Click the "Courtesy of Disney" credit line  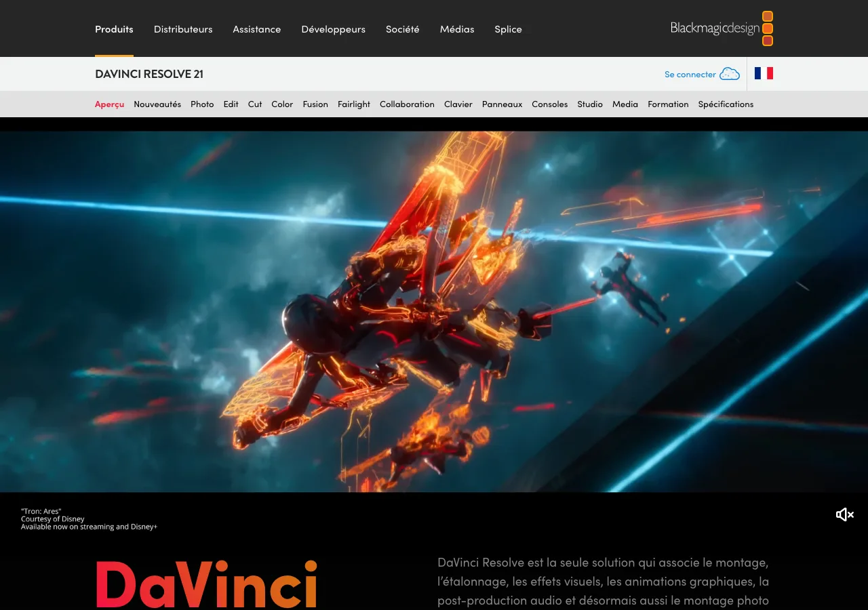53,519
